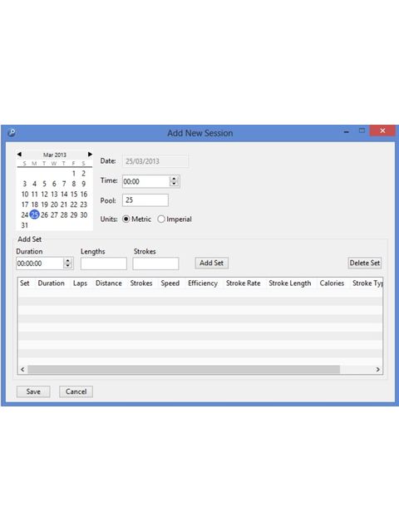Sort table by Laps column
Viewport: 399px width, 532px height.
click(80, 283)
